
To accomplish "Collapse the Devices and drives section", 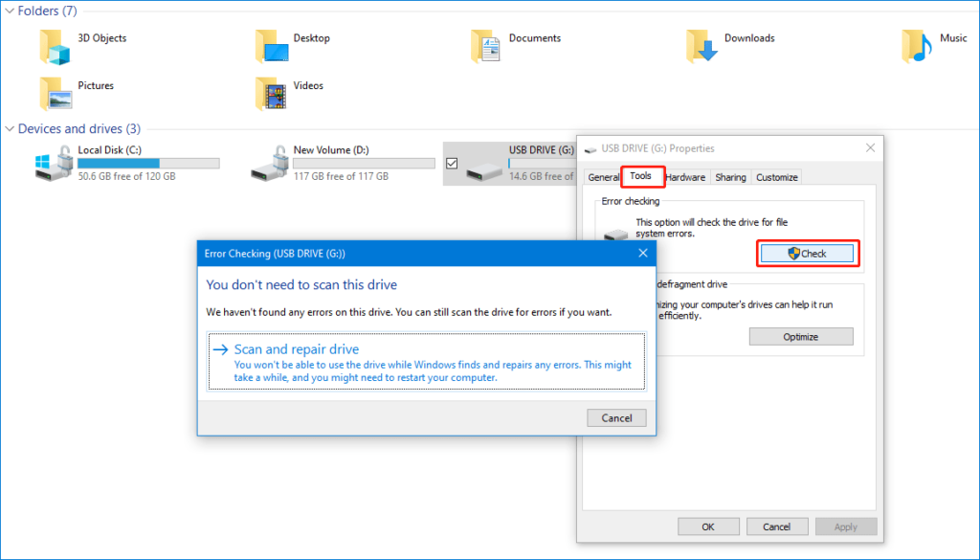I will pos(10,128).
